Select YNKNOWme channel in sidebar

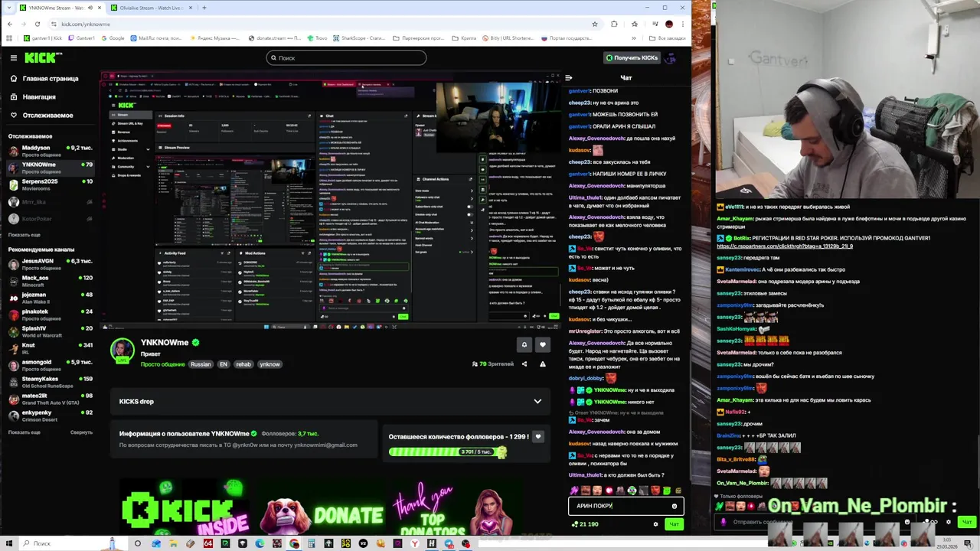(51, 168)
